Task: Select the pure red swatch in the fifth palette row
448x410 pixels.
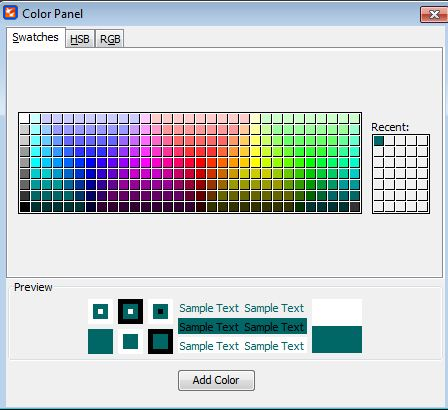Action: pyautogui.click(x=201, y=163)
